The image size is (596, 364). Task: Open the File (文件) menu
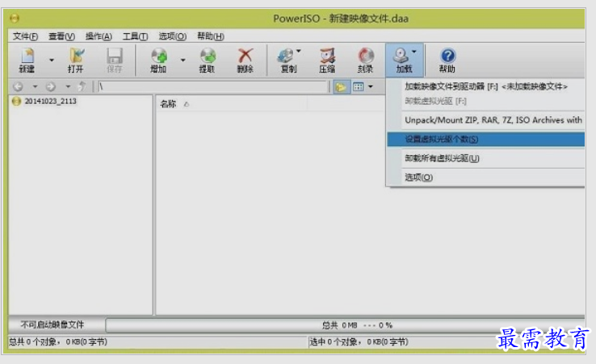pos(26,36)
